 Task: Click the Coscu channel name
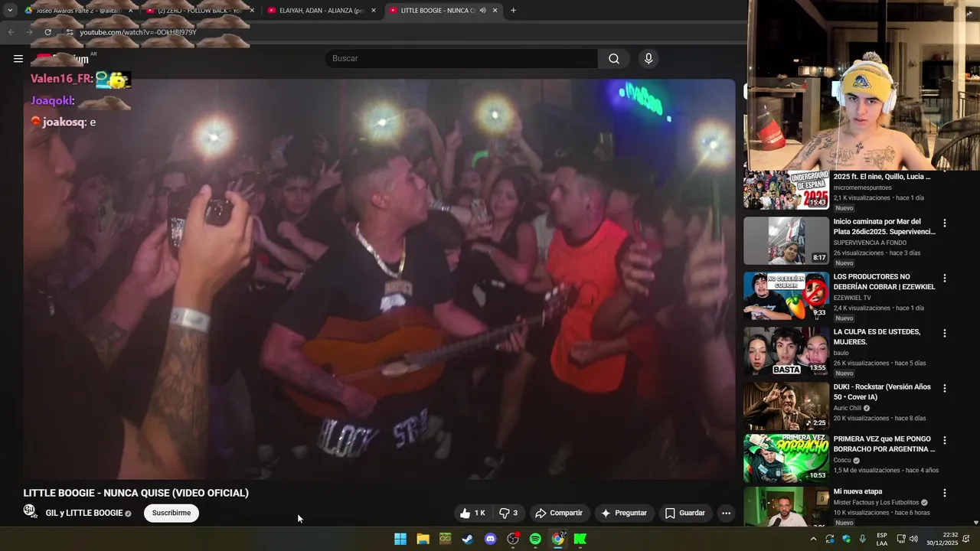(842, 460)
